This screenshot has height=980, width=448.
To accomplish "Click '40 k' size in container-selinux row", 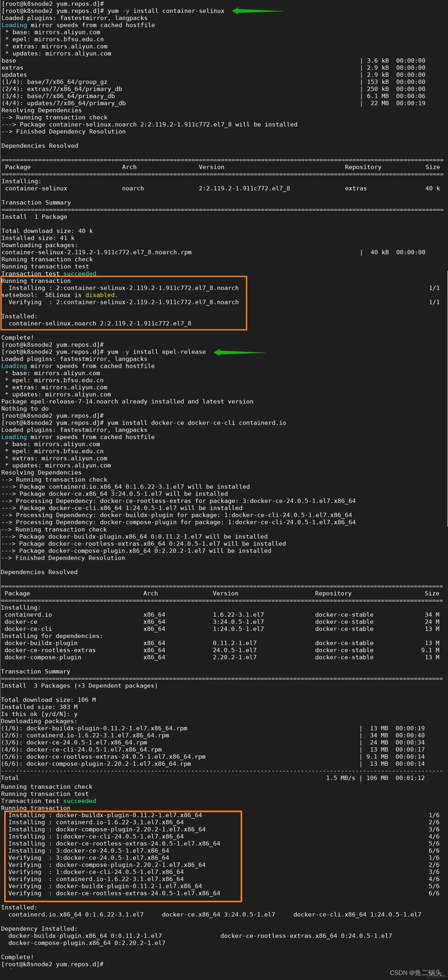I will point(432,188).
